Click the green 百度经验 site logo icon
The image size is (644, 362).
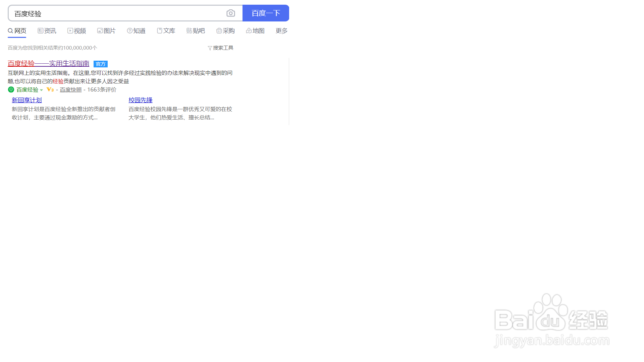point(11,89)
